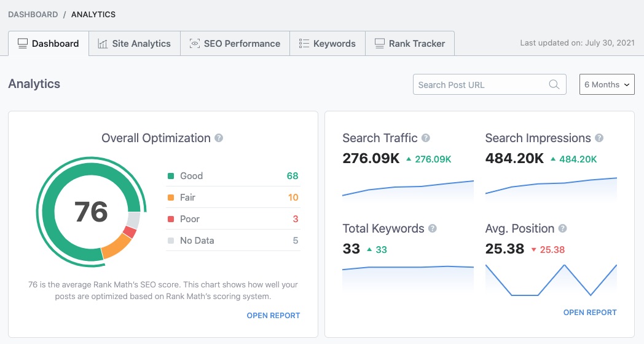Click the eye icon on SEO Performance tab
Screen dimensions: 644x344
point(195,44)
